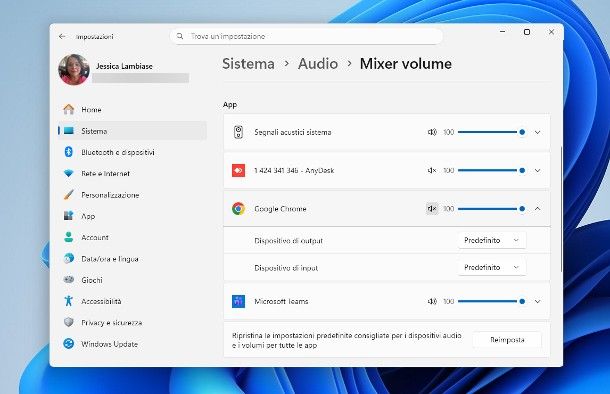Adjust Segnali acustici sistema volume slider
This screenshot has height=394, width=610.
pos(492,132)
